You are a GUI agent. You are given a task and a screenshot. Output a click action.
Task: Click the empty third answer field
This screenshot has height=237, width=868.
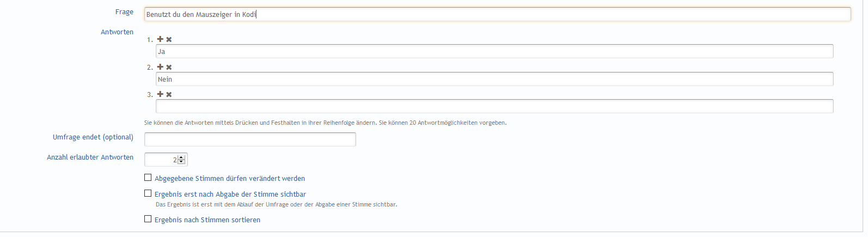(494, 106)
